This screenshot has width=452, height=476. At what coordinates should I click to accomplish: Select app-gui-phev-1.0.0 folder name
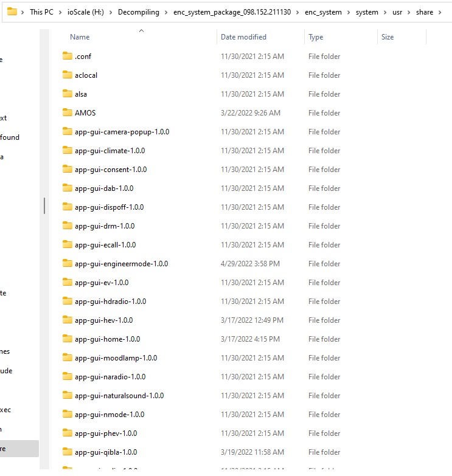tap(106, 433)
